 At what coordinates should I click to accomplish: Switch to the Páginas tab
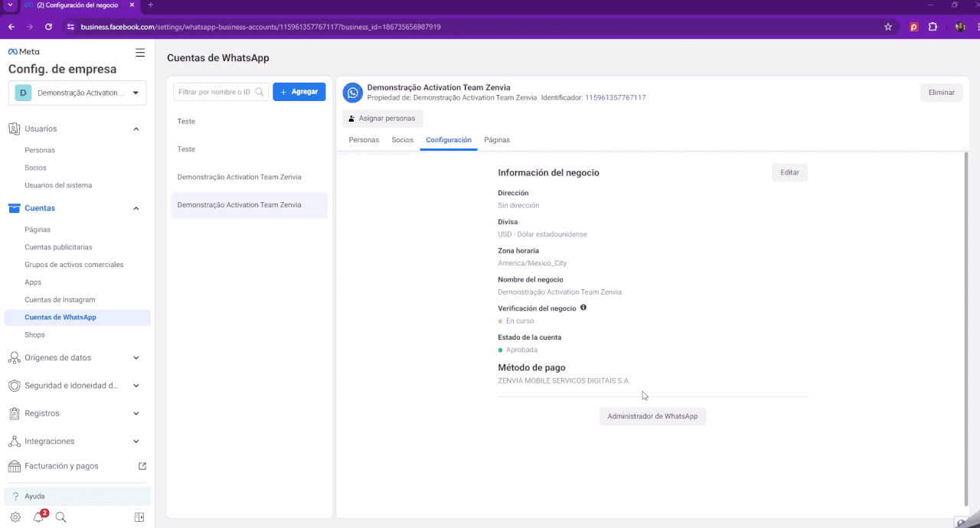coord(497,140)
